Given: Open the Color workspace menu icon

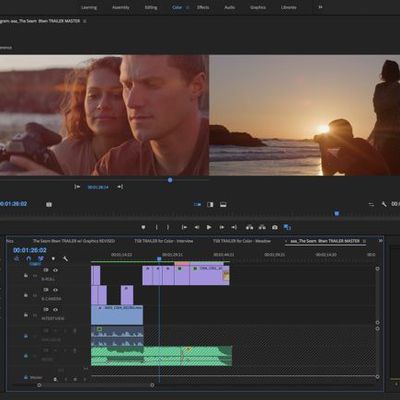Looking at the screenshot, I should [188, 7].
